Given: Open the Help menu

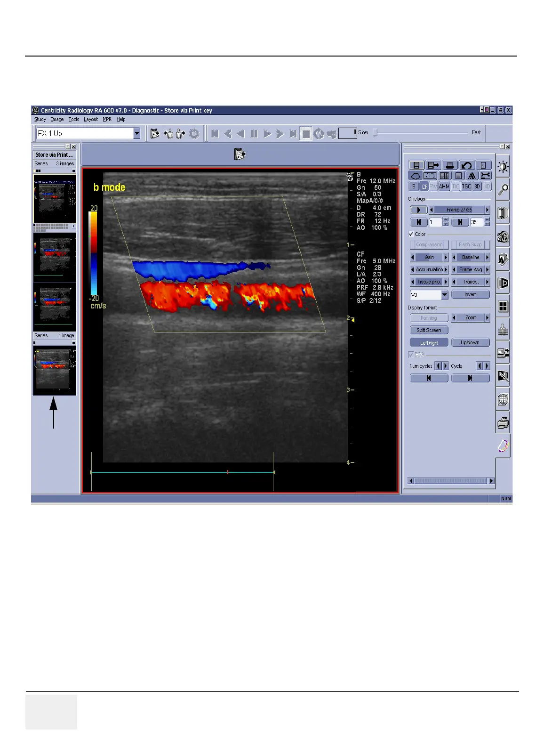Looking at the screenshot, I should tap(121, 119).
